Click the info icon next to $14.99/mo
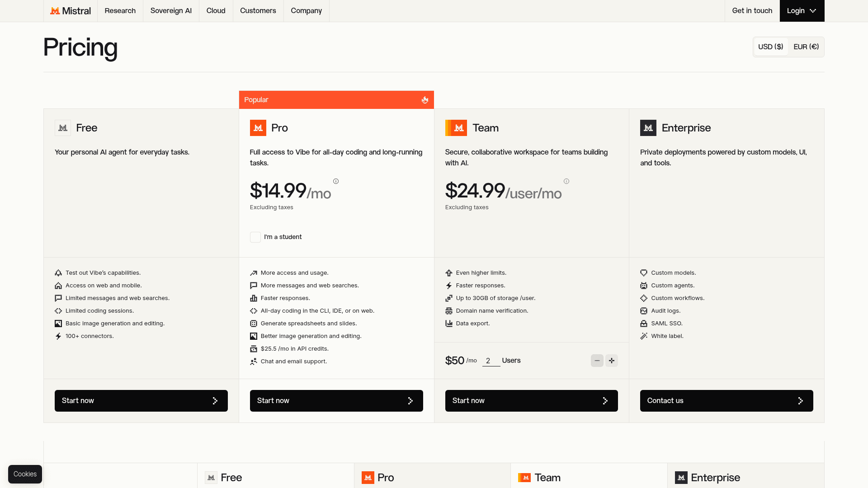Image resolution: width=868 pixels, height=488 pixels. [336, 181]
